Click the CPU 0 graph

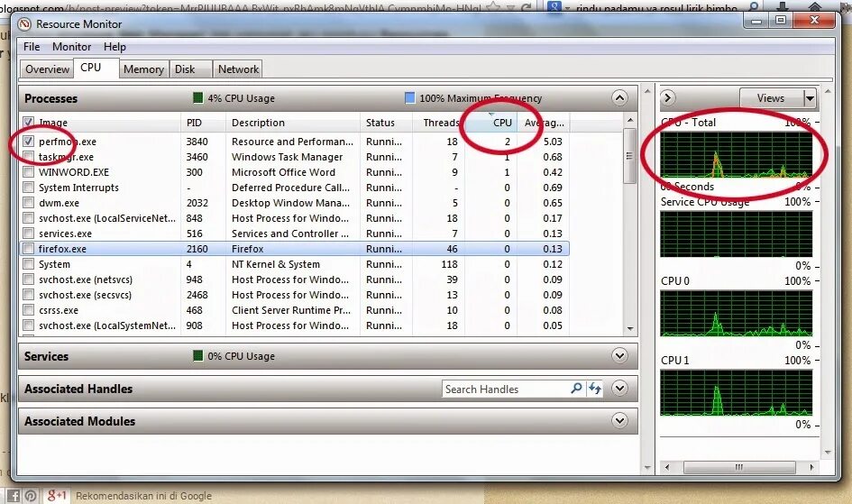(737, 313)
